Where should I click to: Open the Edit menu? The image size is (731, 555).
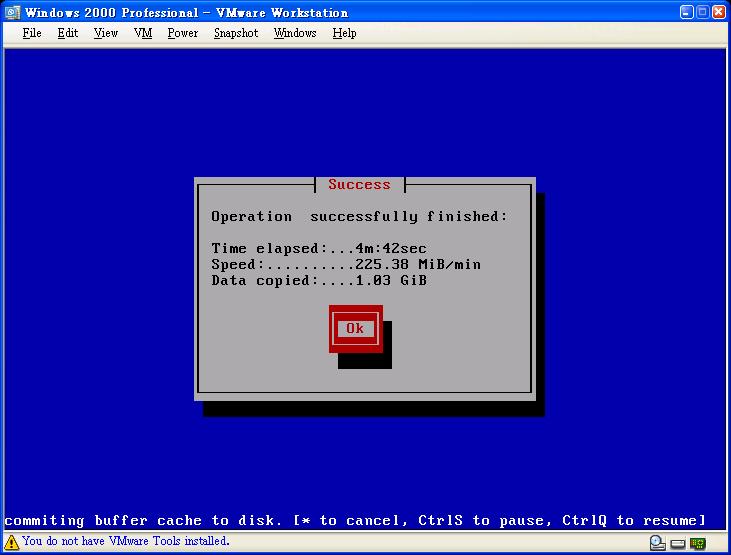pos(68,33)
